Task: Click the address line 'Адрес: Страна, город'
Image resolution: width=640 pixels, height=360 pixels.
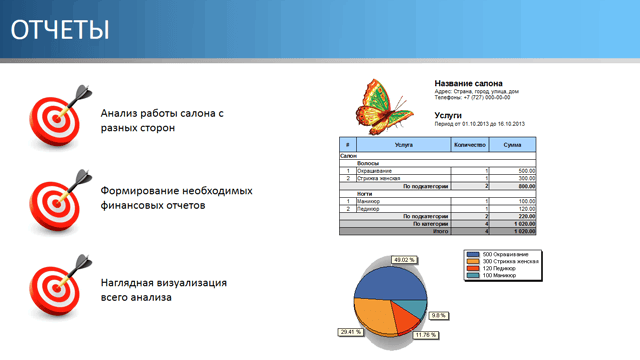Action: point(476,91)
